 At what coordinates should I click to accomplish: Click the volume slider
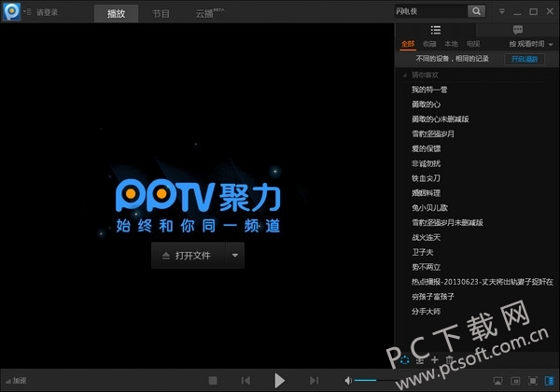pos(377,381)
